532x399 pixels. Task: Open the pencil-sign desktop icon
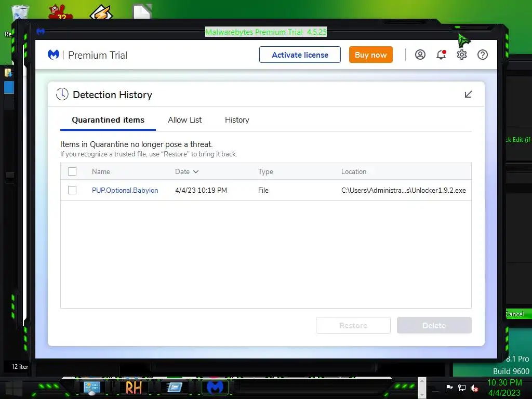(x=101, y=12)
